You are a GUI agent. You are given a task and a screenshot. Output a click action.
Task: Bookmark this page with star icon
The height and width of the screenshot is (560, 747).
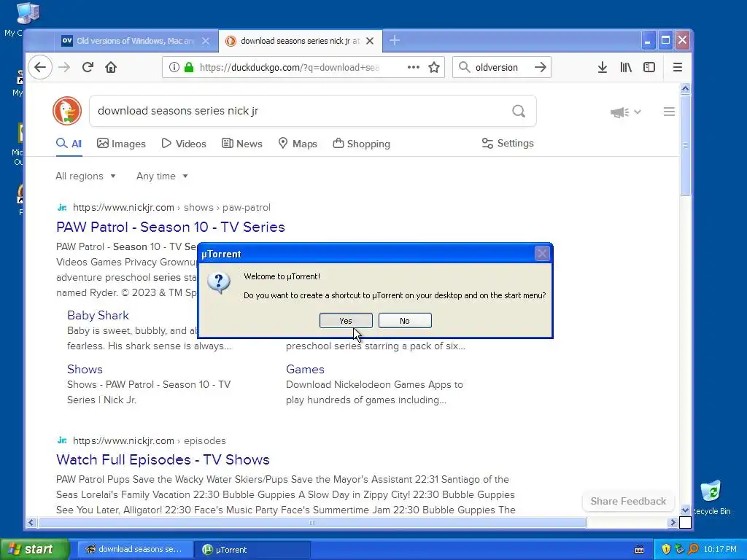point(433,67)
